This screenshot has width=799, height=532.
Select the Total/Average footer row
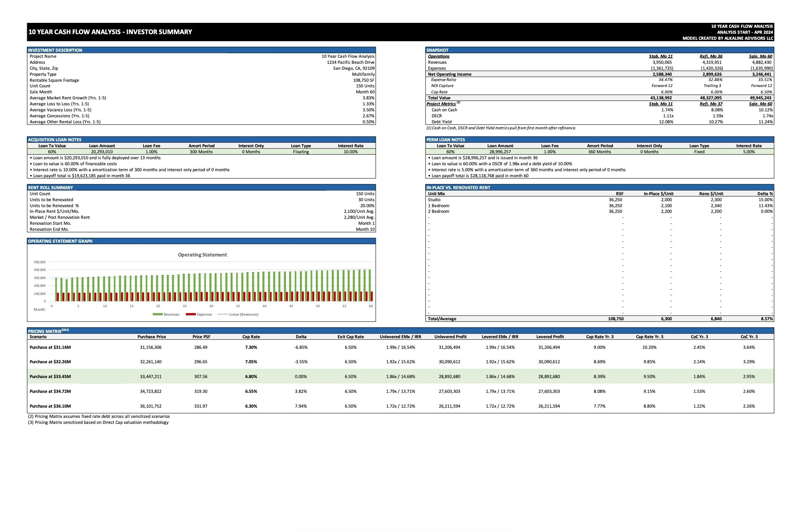pos(442,318)
